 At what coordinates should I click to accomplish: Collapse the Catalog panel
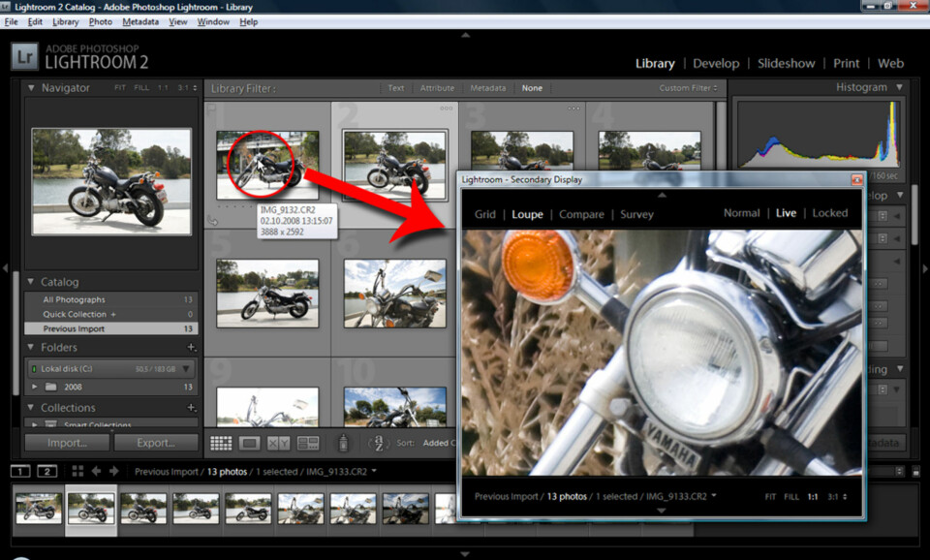[31, 282]
